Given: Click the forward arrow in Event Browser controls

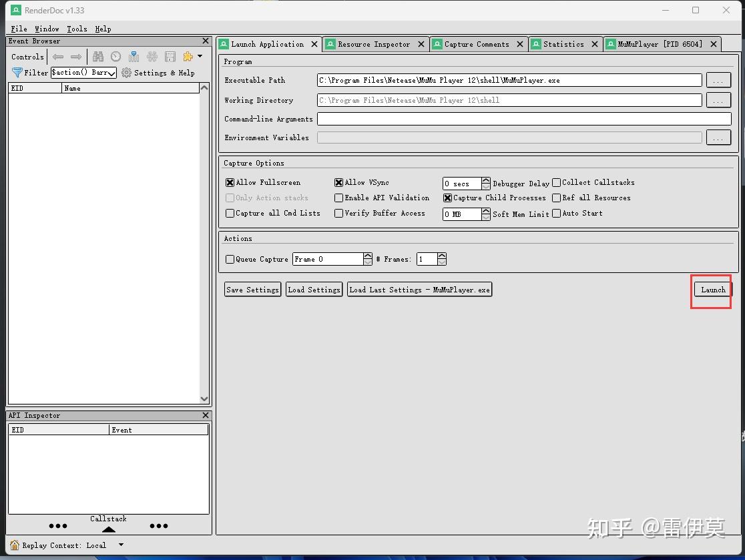Looking at the screenshot, I should click(75, 57).
